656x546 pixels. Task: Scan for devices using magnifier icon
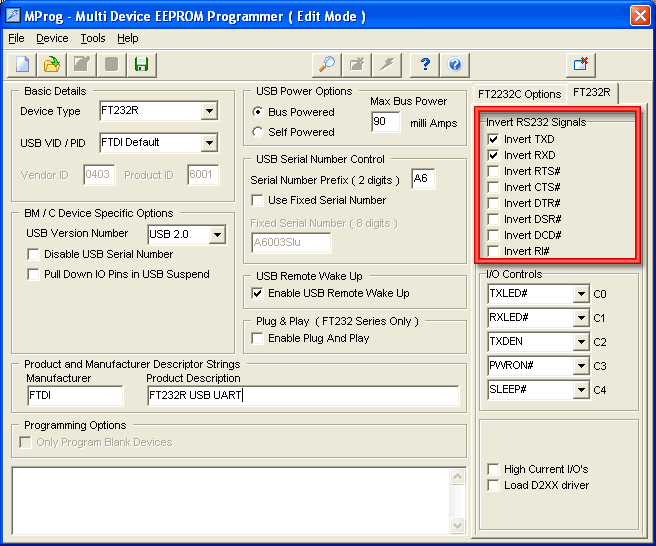(x=327, y=65)
